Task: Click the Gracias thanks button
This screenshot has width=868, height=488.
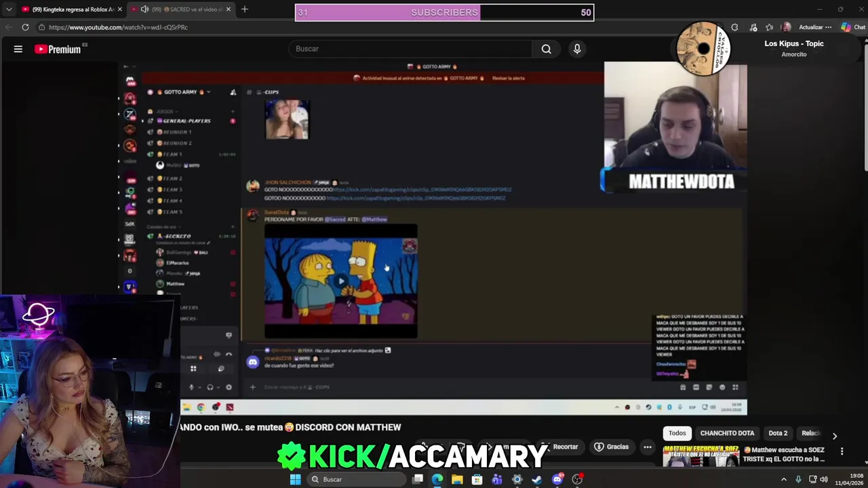Action: coord(612,447)
